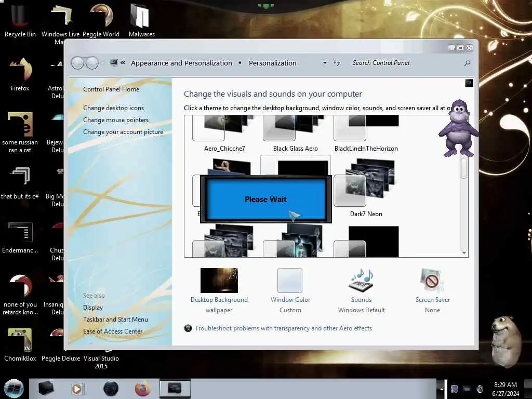Open Taskbar and Start Menu link

pyautogui.click(x=115, y=320)
